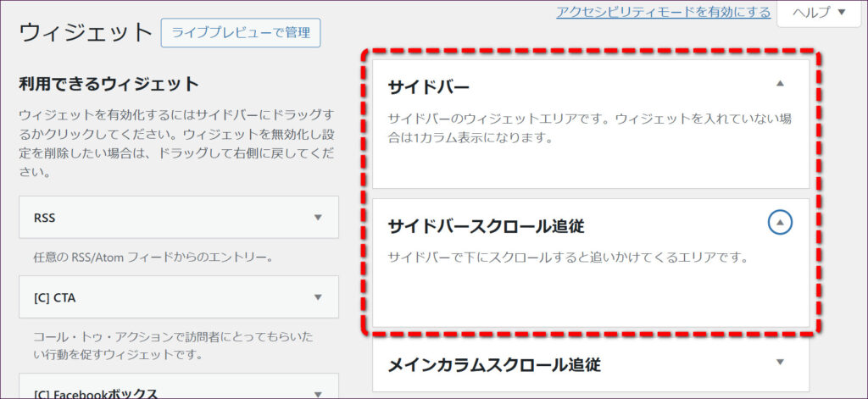Click the メインカラムスクロール追従 panel heading
The height and width of the screenshot is (399, 868).
(494, 365)
